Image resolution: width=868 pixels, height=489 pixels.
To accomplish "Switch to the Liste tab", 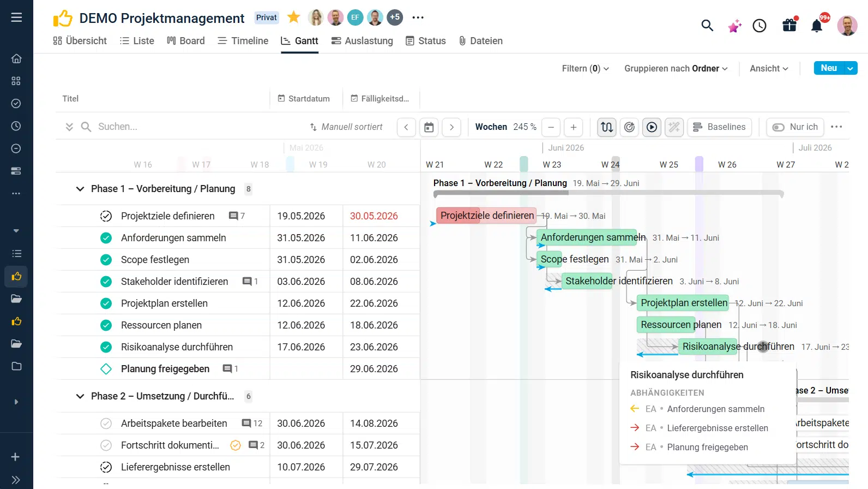I will 137,41.
